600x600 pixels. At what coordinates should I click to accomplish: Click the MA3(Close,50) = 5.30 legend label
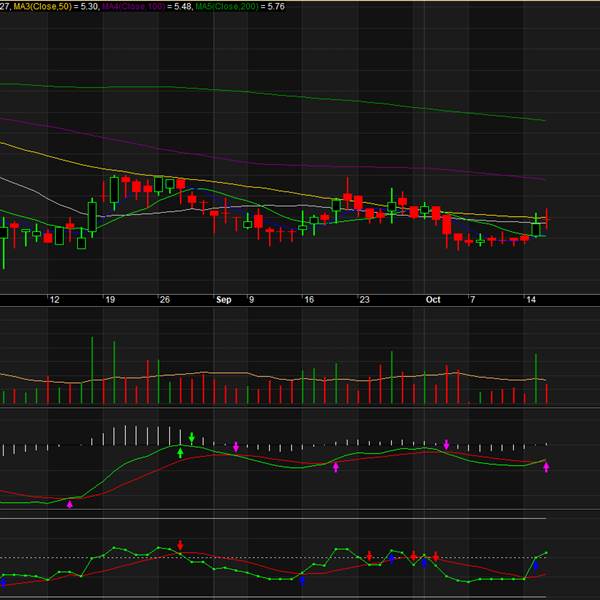pos(55,7)
